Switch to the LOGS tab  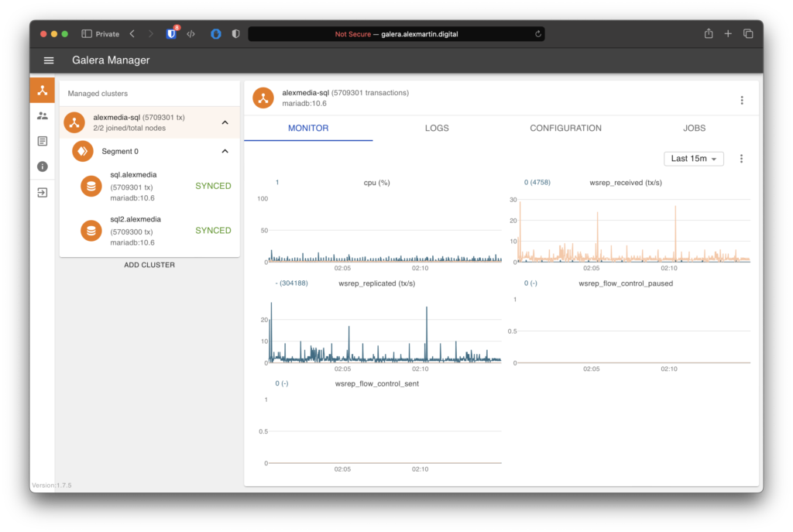click(x=437, y=128)
